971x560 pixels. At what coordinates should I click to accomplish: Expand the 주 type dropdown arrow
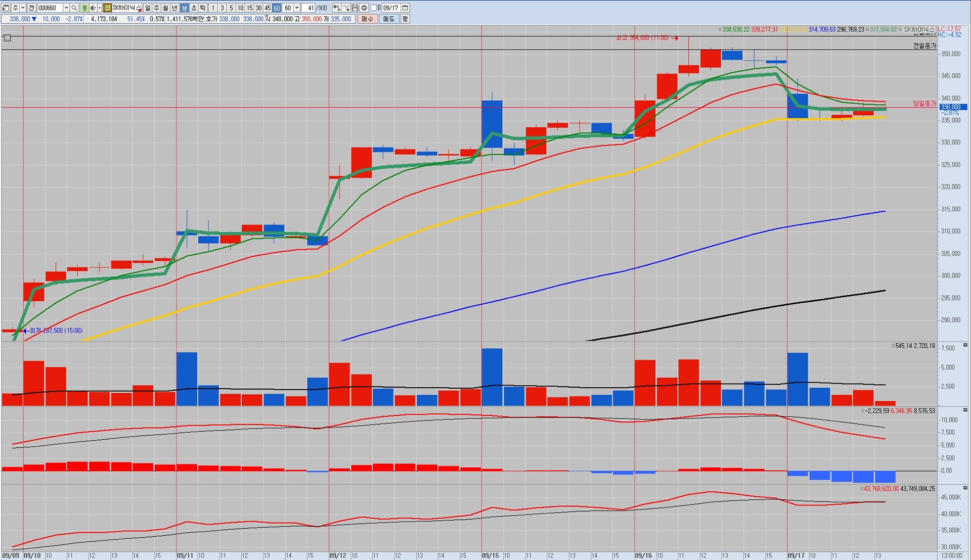[23, 8]
